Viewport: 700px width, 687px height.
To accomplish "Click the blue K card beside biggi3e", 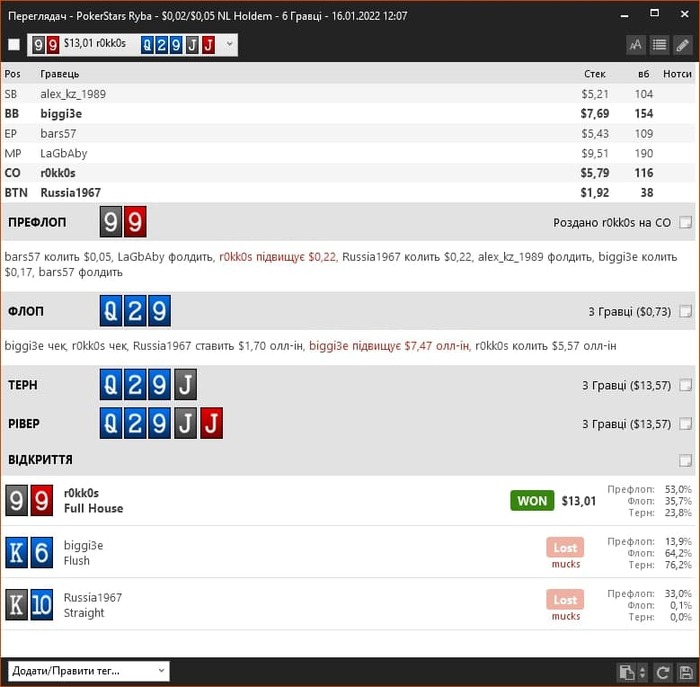I will 17,552.
